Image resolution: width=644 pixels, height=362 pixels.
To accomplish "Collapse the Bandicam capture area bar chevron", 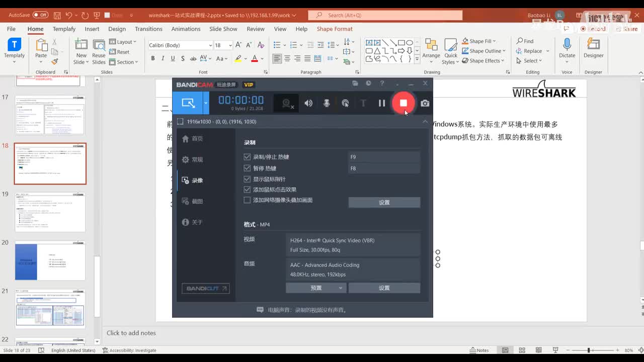I will 425,121.
